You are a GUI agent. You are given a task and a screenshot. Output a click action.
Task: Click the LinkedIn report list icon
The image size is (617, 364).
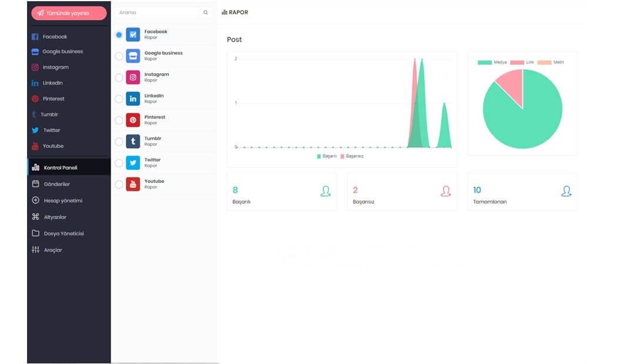point(133,99)
